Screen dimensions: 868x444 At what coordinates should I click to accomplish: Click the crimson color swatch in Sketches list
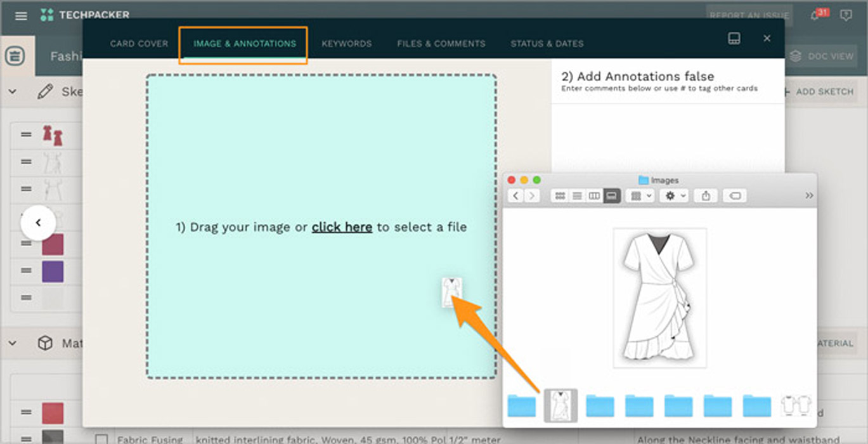53,244
